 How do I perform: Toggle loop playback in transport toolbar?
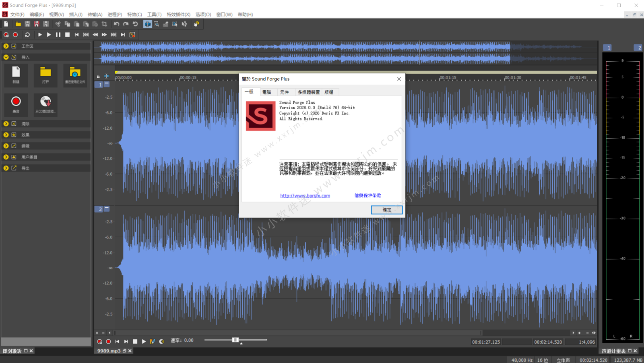[27, 35]
